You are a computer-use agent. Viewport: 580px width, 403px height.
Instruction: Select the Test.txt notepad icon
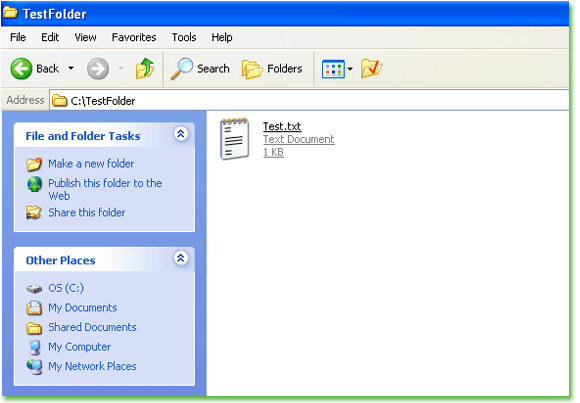pyautogui.click(x=235, y=139)
